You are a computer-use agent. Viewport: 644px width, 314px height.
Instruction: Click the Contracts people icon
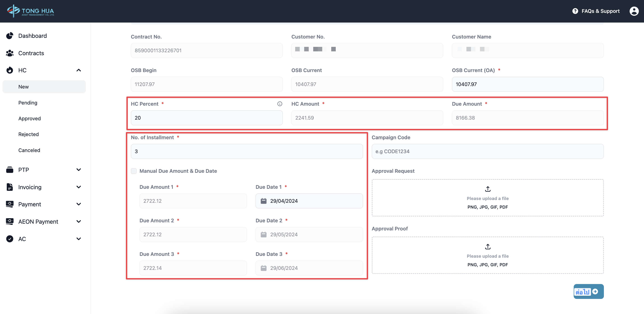(x=9, y=53)
